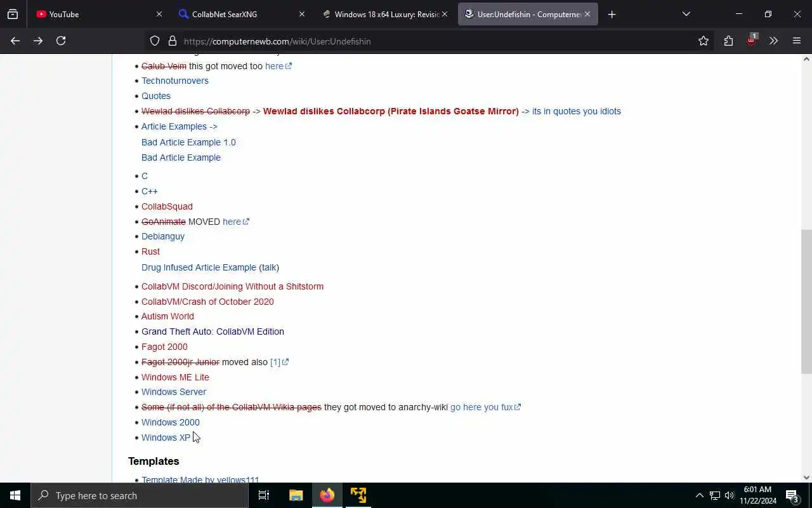The image size is (812, 508).
Task: Click the Firefox taskbar icon
Action: 327,495
